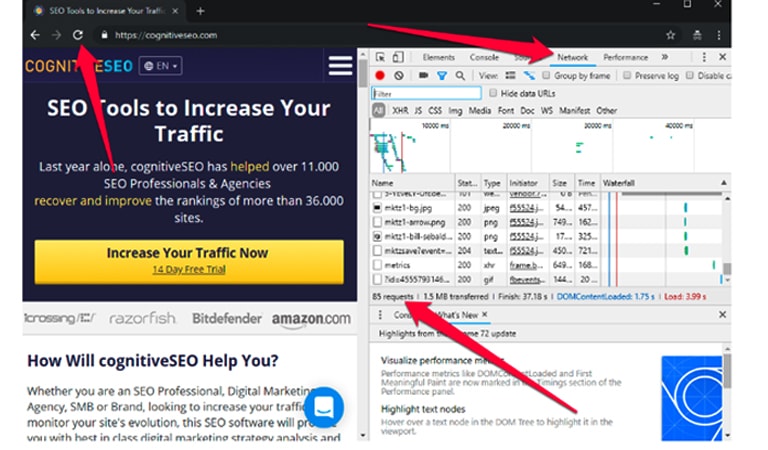Toggle the network filter funnel icon
The image size is (768, 450).
point(442,75)
